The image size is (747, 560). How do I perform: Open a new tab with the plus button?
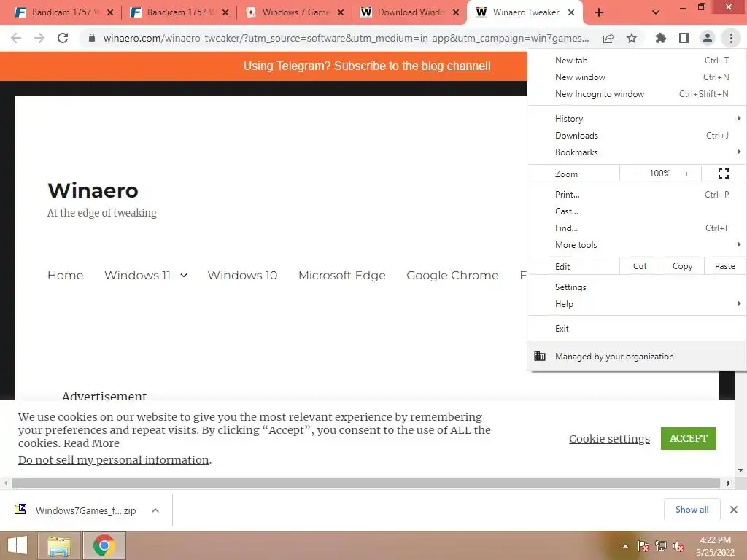pyautogui.click(x=599, y=12)
